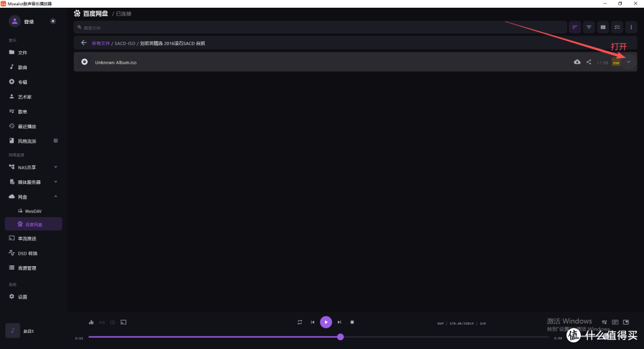Focus the 搜索文件 search field

[x=320, y=27]
